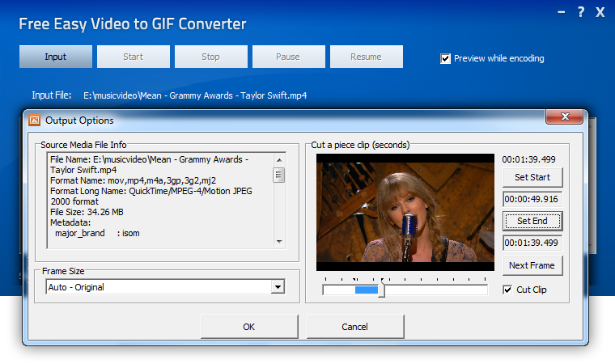The image size is (615, 364).
Task: Click the Source Media Info scrollbar thumb
Action: (279, 175)
